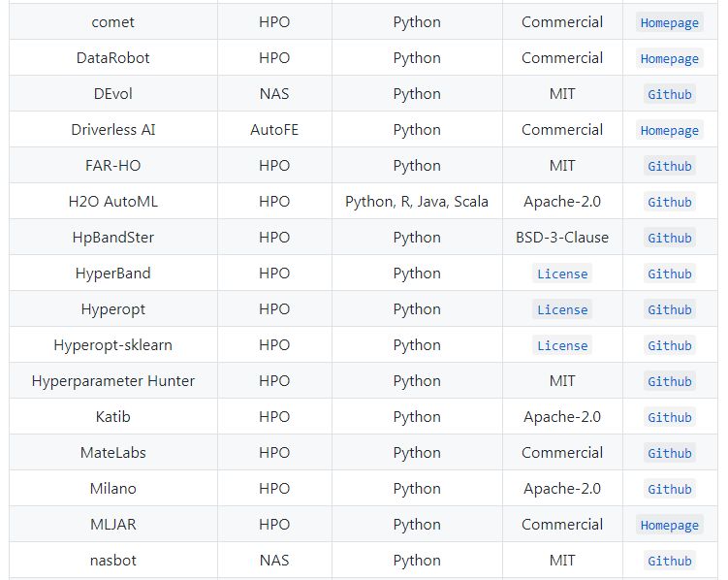Click the 'H2O AutoML' name cell
The image size is (728, 580).
(x=112, y=201)
